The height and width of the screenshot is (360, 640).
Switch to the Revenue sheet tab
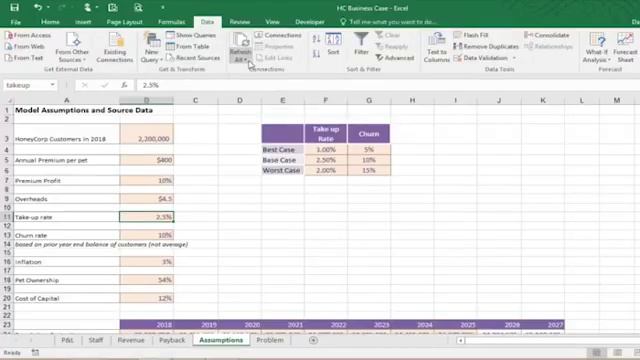point(131,340)
